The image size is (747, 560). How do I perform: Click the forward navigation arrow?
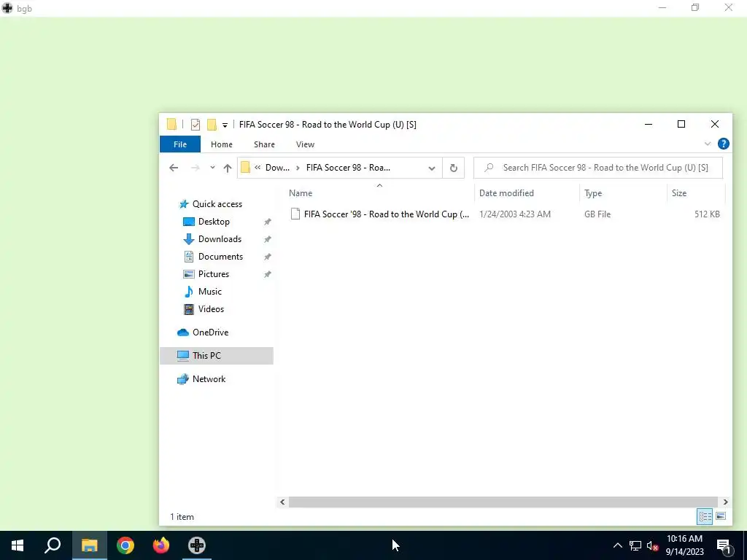pyautogui.click(x=195, y=168)
